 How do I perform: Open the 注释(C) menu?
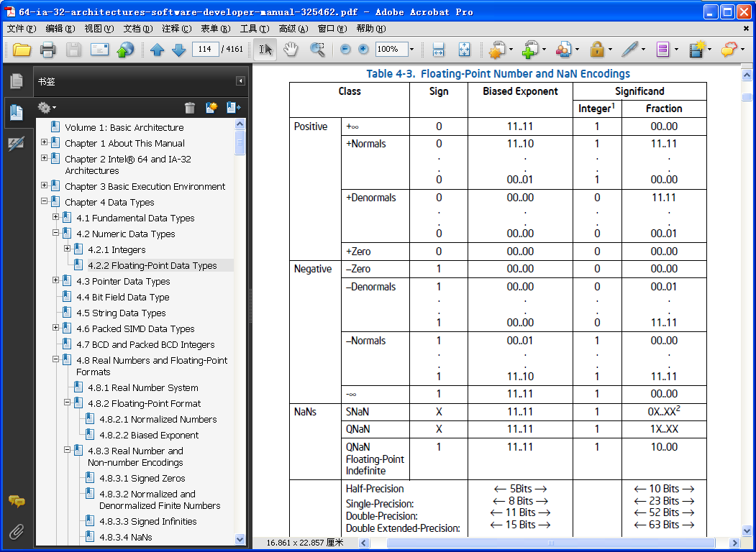pyautogui.click(x=176, y=29)
